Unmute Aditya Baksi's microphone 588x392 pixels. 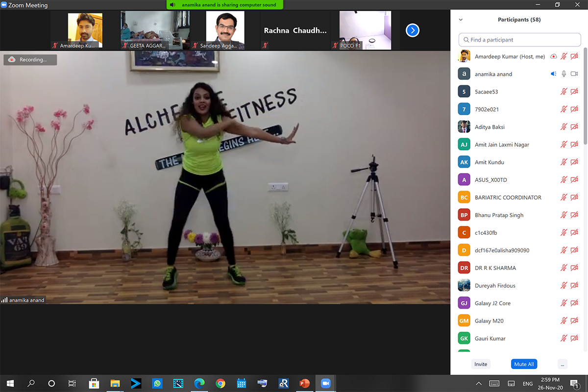coord(564,127)
